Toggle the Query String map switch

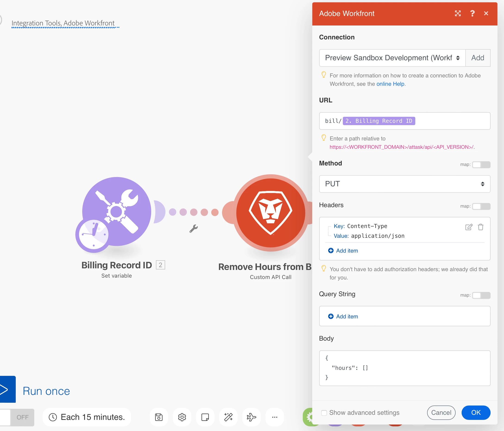point(481,295)
